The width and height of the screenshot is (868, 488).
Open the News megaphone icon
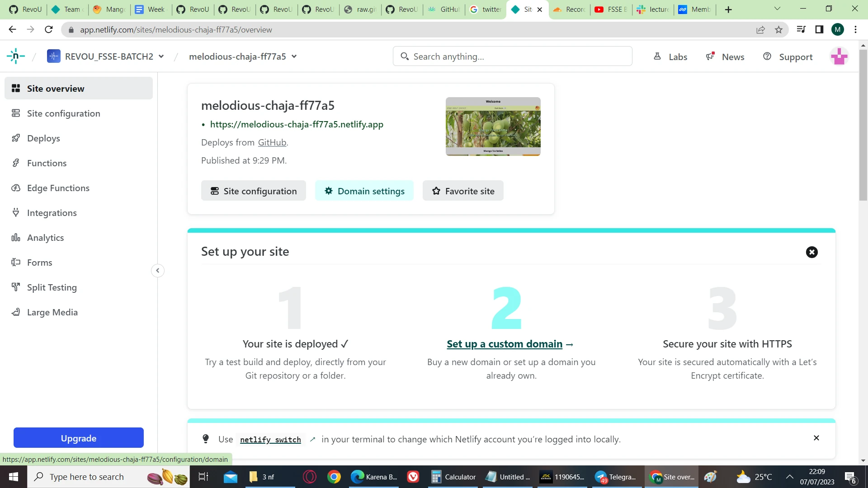(x=710, y=56)
